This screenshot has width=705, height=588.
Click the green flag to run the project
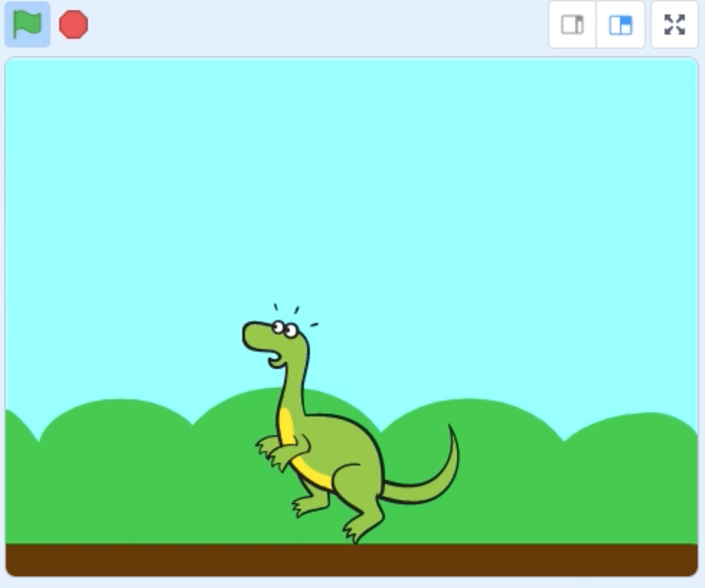(27, 24)
